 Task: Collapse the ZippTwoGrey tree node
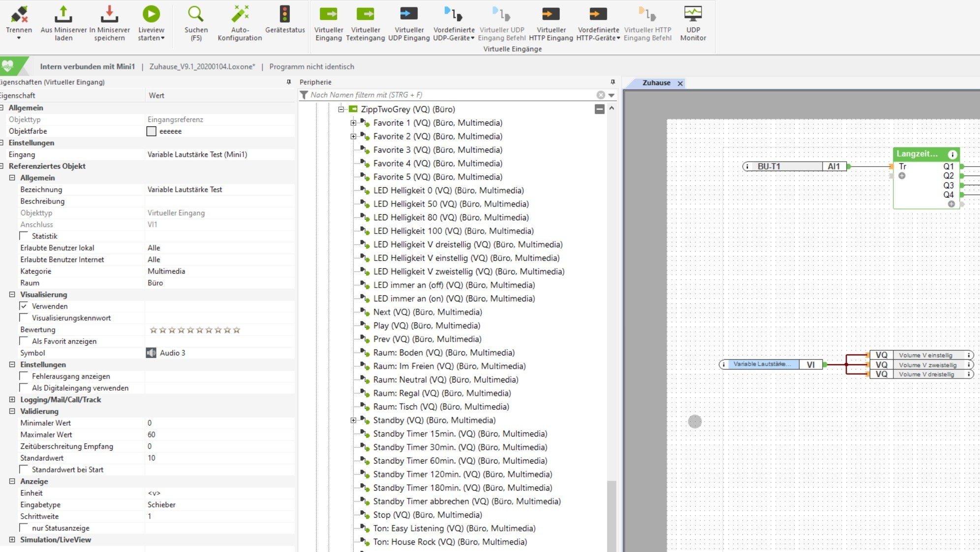[x=341, y=109]
